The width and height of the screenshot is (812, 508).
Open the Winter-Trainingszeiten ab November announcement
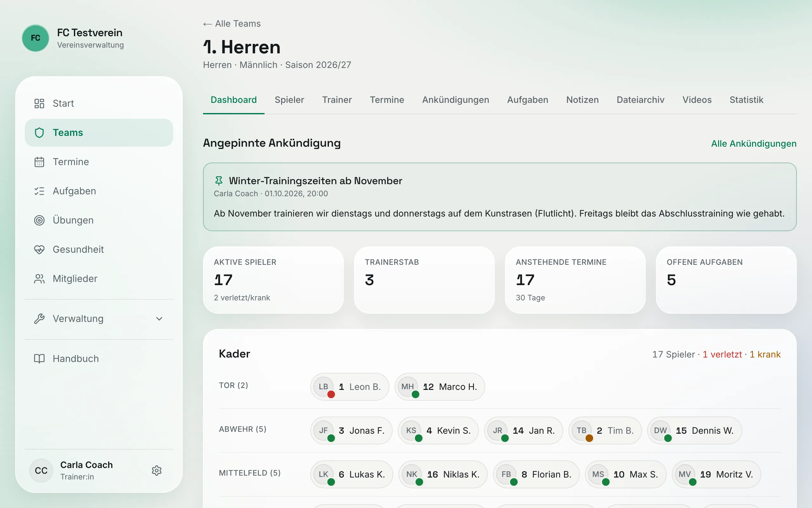pos(500,197)
